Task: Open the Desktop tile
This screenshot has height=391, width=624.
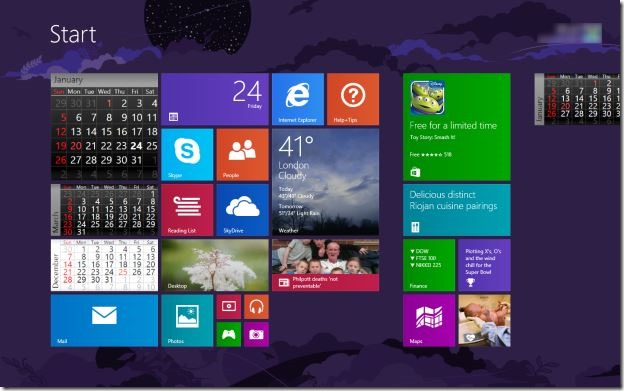Action: click(215, 265)
